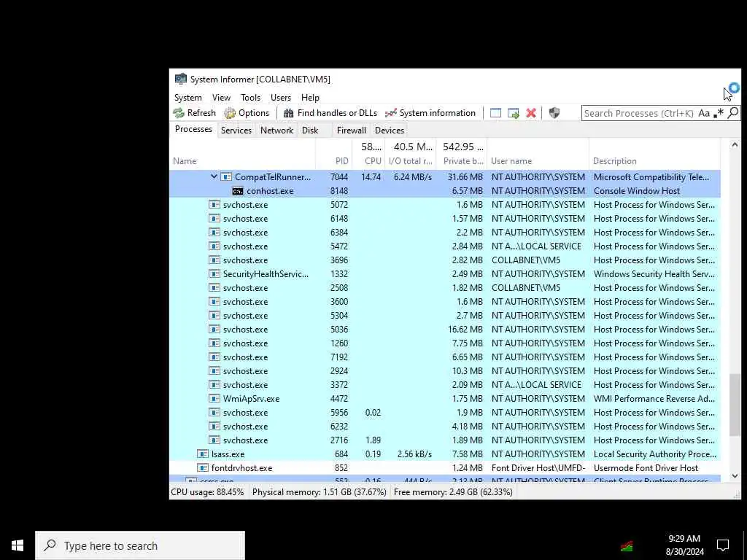The height and width of the screenshot is (560, 747).
Task: Switch to the Network tab
Action: pos(276,131)
